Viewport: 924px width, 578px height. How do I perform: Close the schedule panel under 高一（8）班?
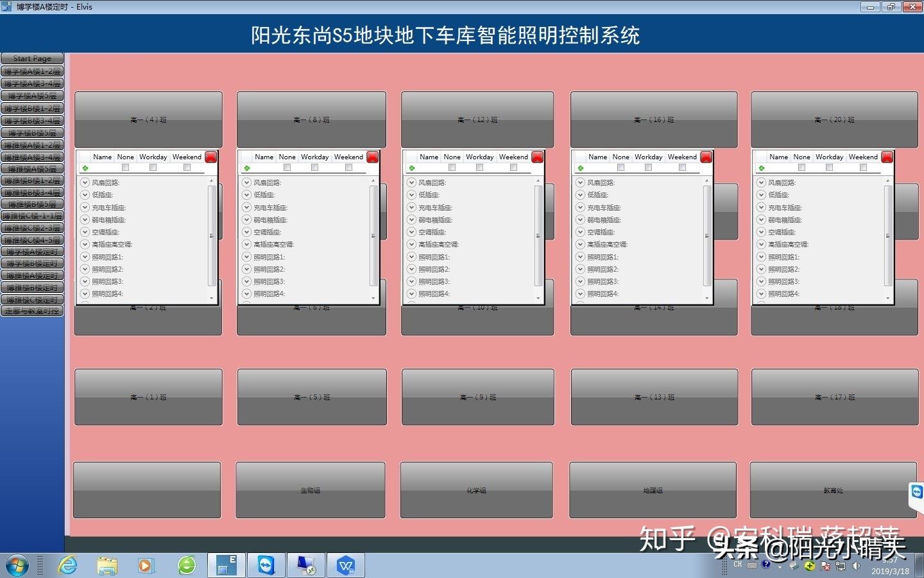(x=372, y=157)
